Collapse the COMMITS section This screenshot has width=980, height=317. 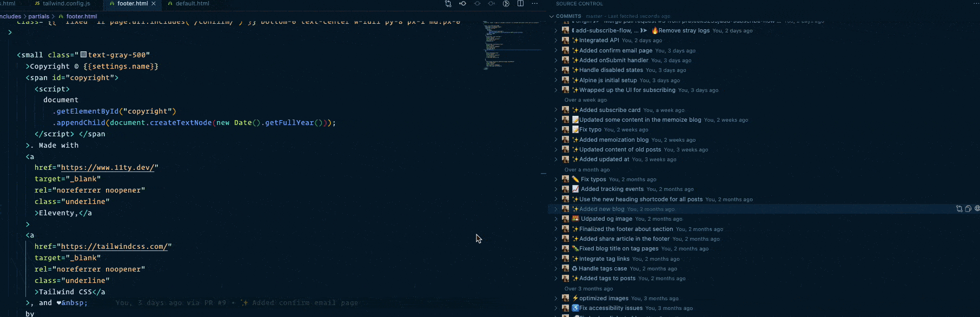pos(552,16)
